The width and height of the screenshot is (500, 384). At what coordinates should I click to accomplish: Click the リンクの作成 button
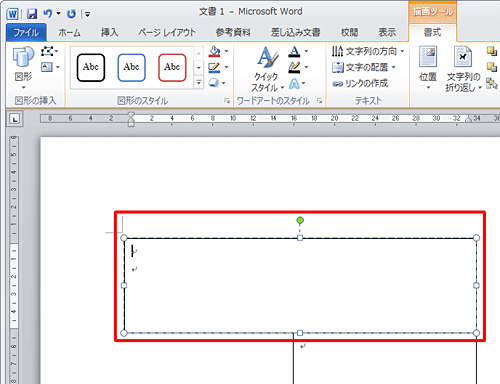[360, 83]
